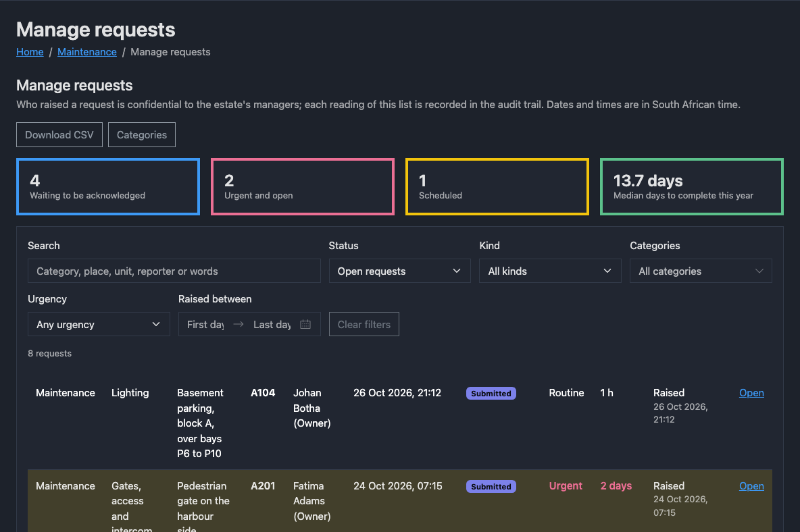Navigate to the Maintenance breadcrumb link
The width and height of the screenshot is (800, 532).
(86, 52)
